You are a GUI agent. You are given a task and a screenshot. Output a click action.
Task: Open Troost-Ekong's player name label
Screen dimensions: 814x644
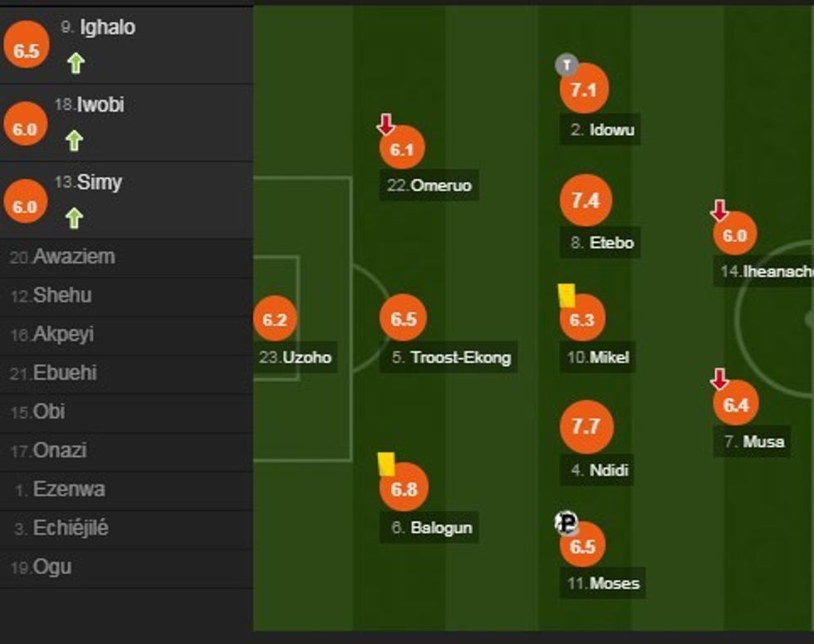tap(460, 358)
